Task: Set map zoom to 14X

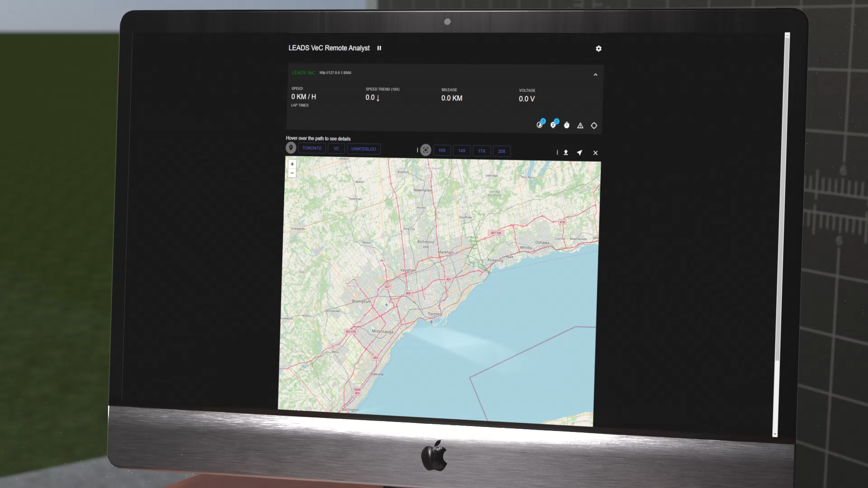Action: click(462, 151)
